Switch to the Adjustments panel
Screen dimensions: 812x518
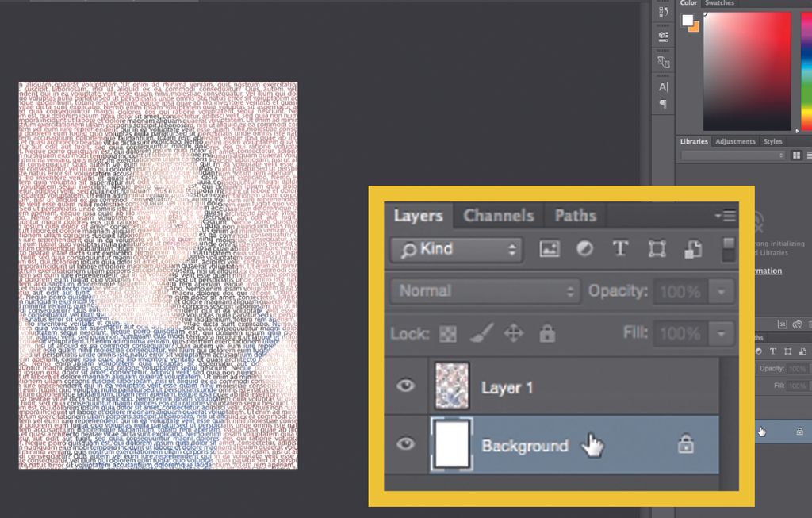click(736, 140)
